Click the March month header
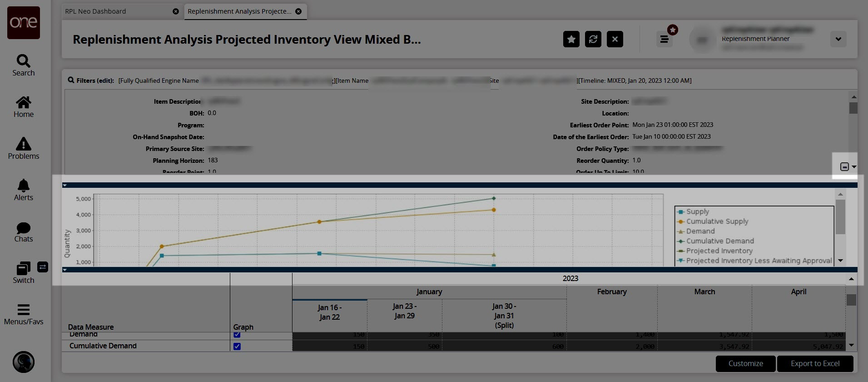Image resolution: width=868 pixels, height=382 pixels. click(x=704, y=292)
